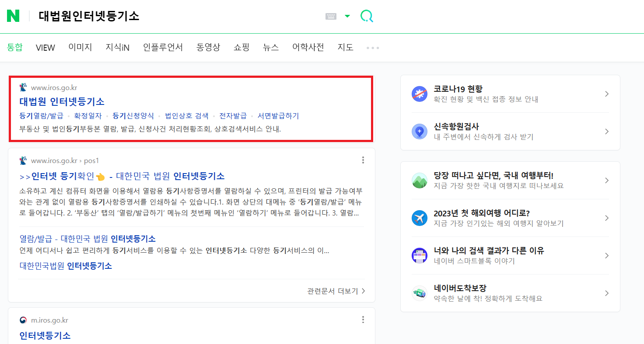The image size is (644, 344).
Task: Click the 네이버도착보장 delivery truck icon
Action: [420, 293]
